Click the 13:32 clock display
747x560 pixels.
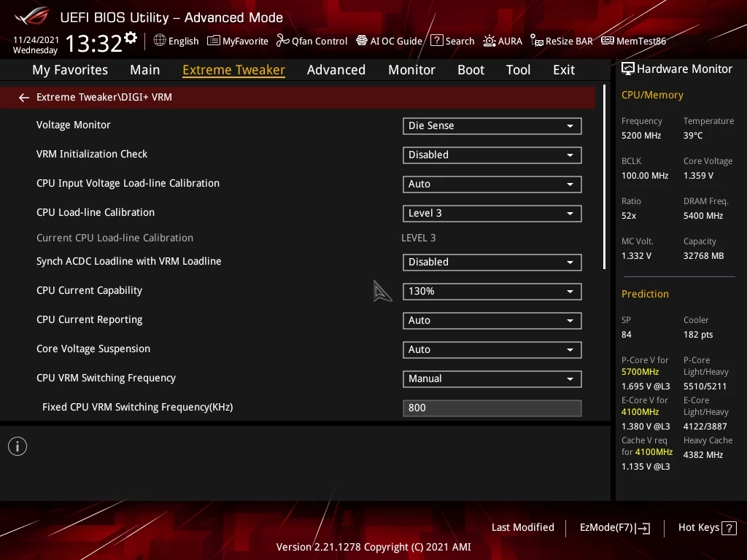(93, 43)
